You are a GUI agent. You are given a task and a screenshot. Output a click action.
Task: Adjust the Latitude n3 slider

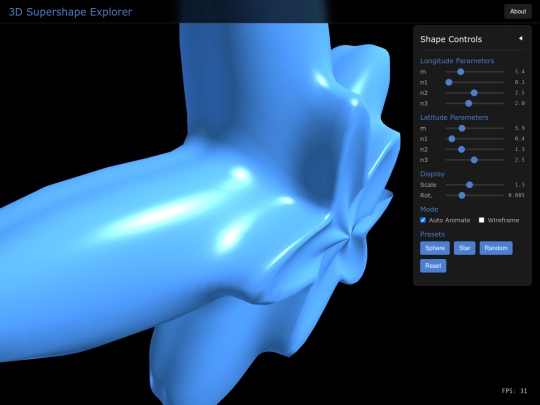(x=474, y=160)
